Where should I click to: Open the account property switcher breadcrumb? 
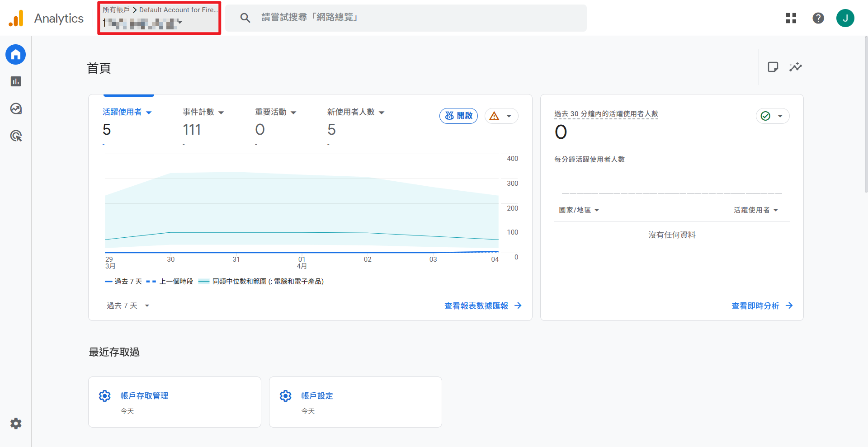[x=159, y=18]
